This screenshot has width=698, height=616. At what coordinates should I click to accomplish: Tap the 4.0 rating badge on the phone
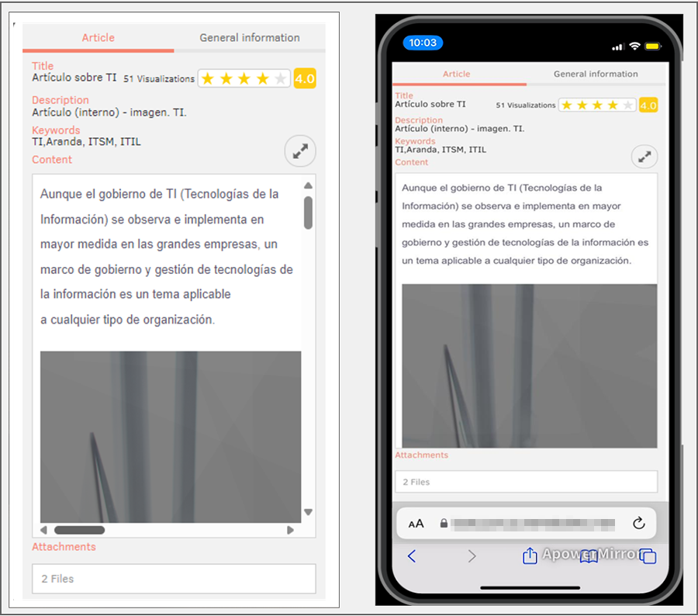(x=648, y=106)
